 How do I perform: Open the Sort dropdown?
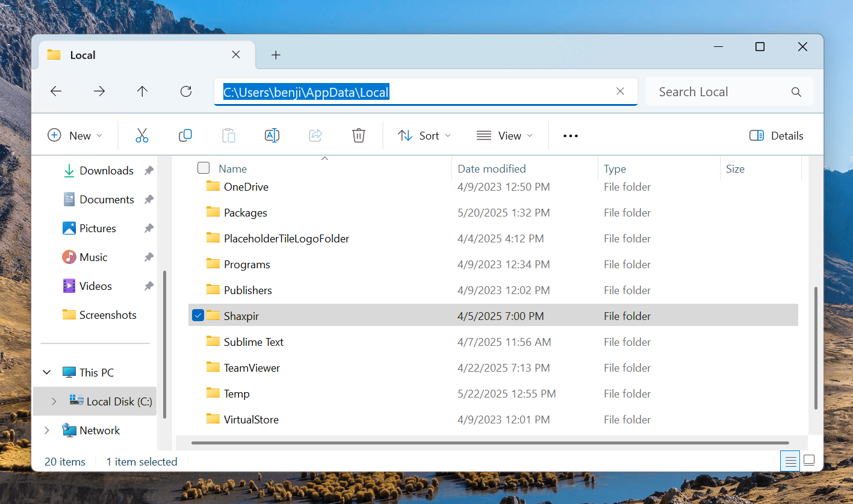click(424, 136)
